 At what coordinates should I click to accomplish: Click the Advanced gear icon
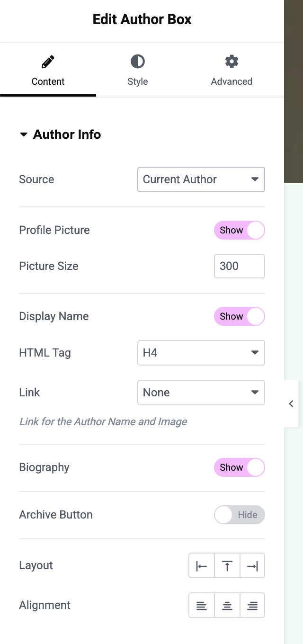232,62
